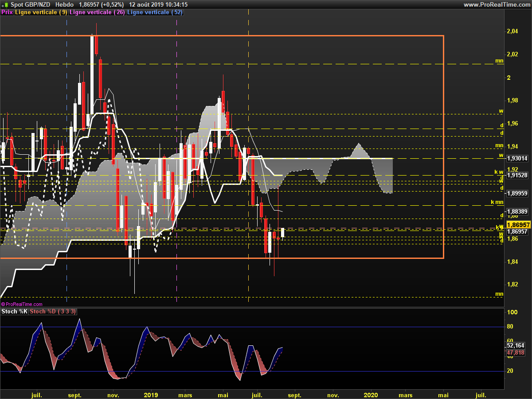Click the yellow 1,86957 current price tag
532x399 pixels.
coord(517,225)
